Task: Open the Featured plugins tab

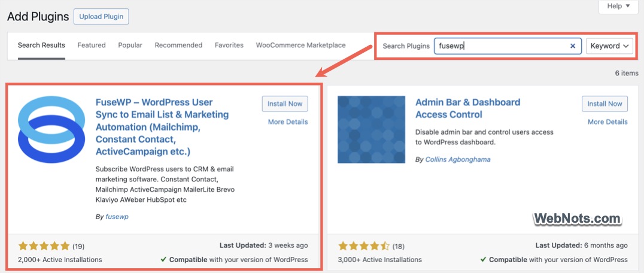Action: (92, 45)
